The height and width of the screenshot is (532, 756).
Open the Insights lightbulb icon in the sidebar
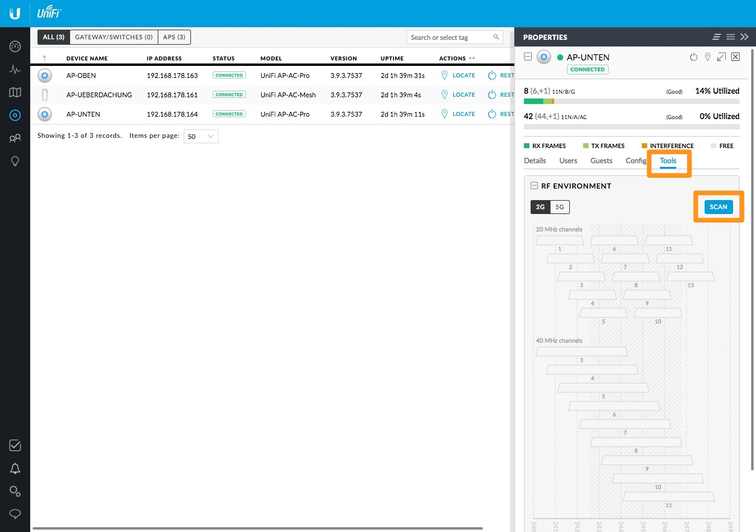point(15,161)
